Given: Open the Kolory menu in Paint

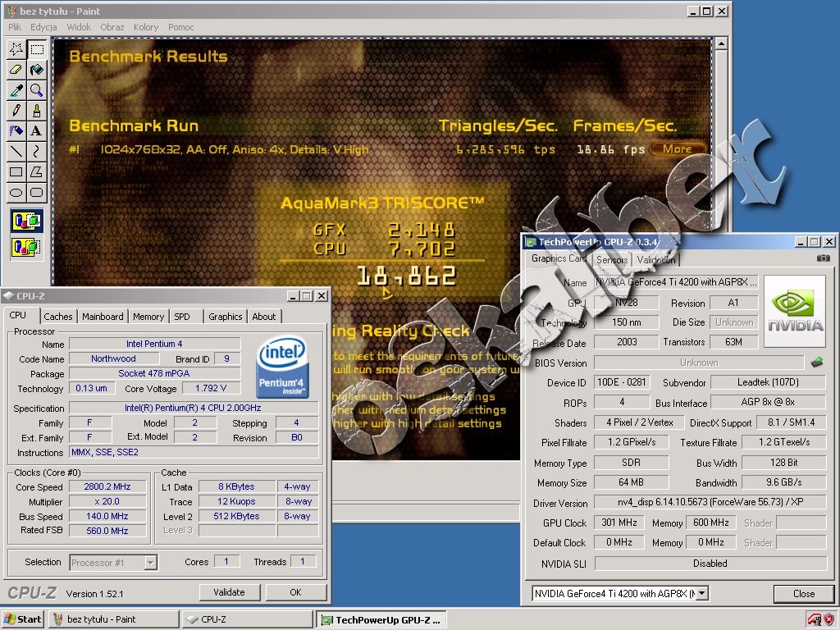Looking at the screenshot, I should 146,27.
